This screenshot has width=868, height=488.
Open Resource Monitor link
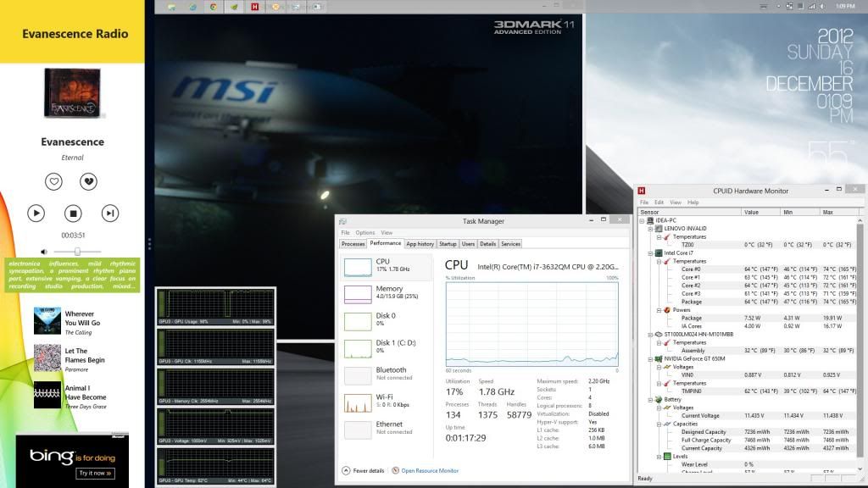[426, 471]
